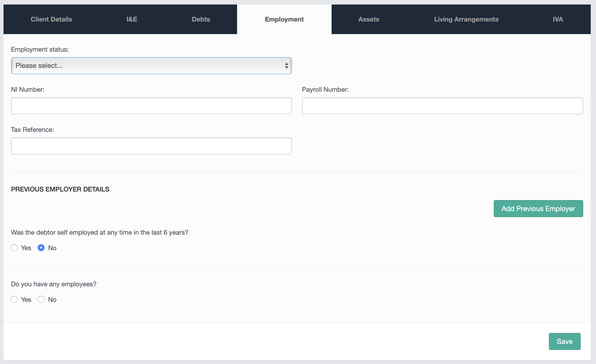Screen dimensions: 596x364
Task: Select Yes for having employees
Action: click(x=14, y=299)
